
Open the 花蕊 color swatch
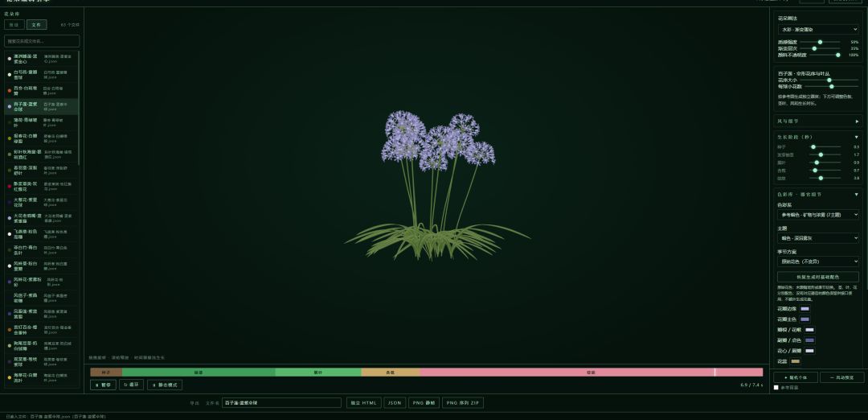tap(796, 361)
